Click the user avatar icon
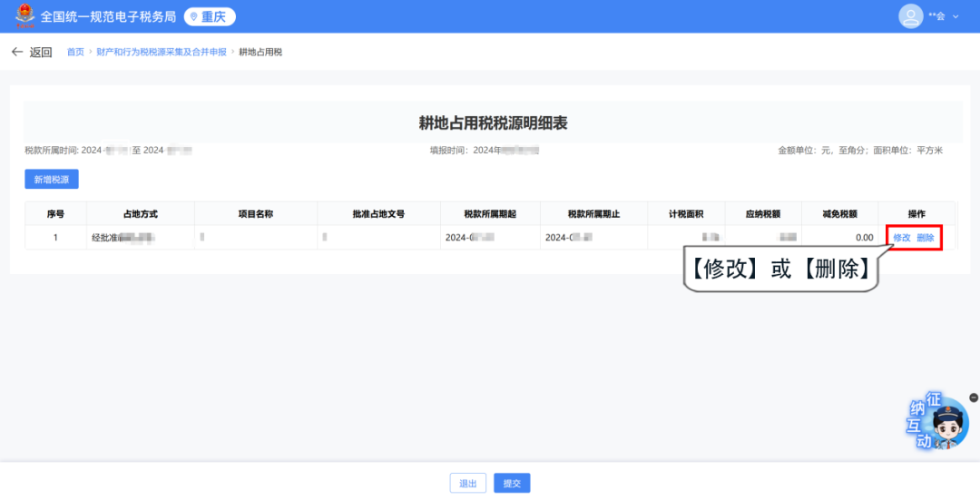The height and width of the screenshot is (500, 980). (911, 16)
